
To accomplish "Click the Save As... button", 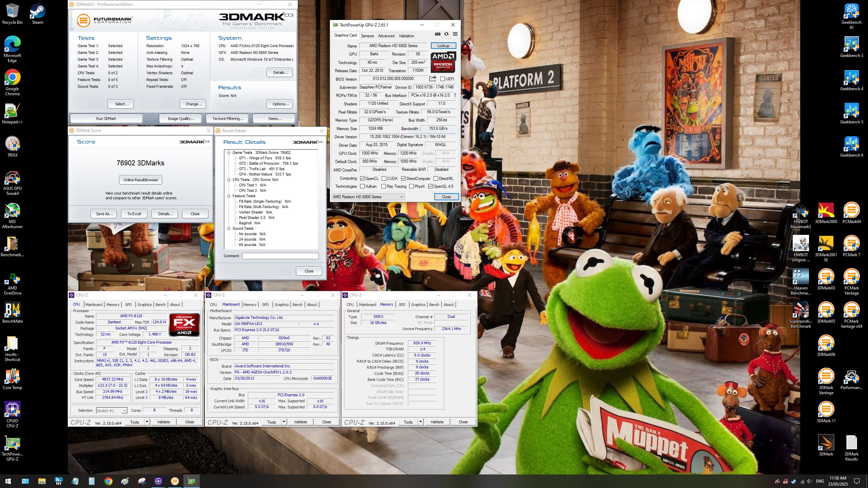I will click(x=104, y=214).
